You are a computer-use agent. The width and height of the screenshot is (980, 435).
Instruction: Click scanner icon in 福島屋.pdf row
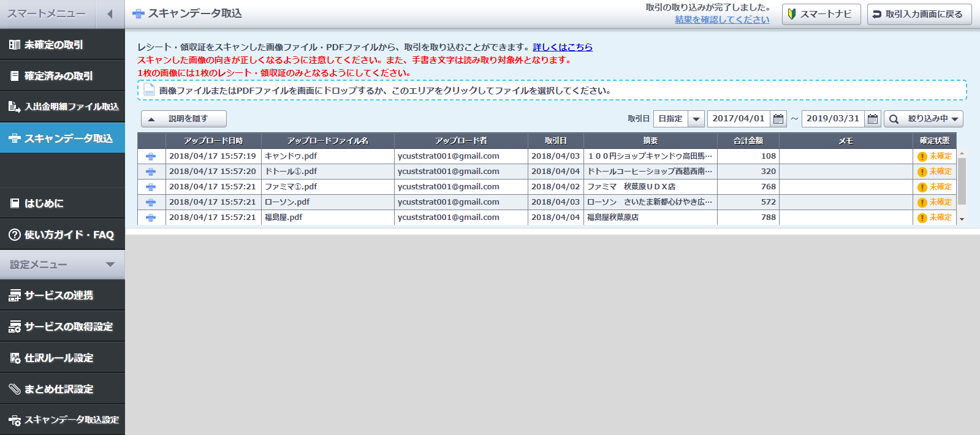151,217
